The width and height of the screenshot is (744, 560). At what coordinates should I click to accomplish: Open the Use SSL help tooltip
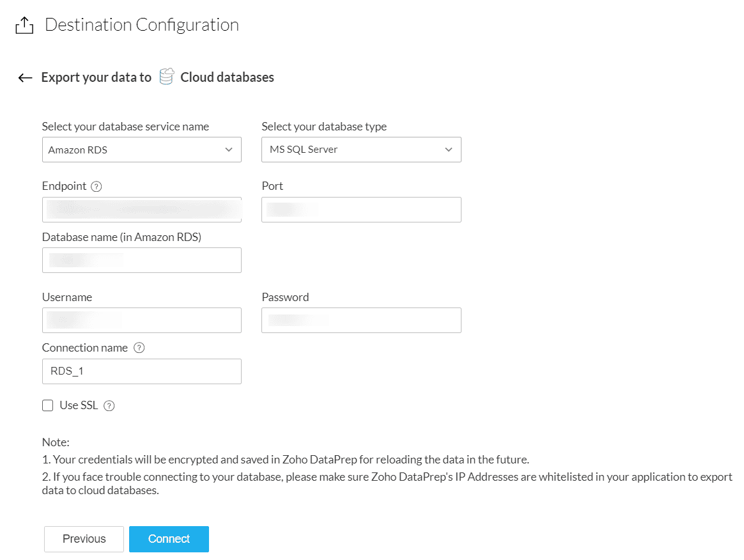tap(109, 406)
